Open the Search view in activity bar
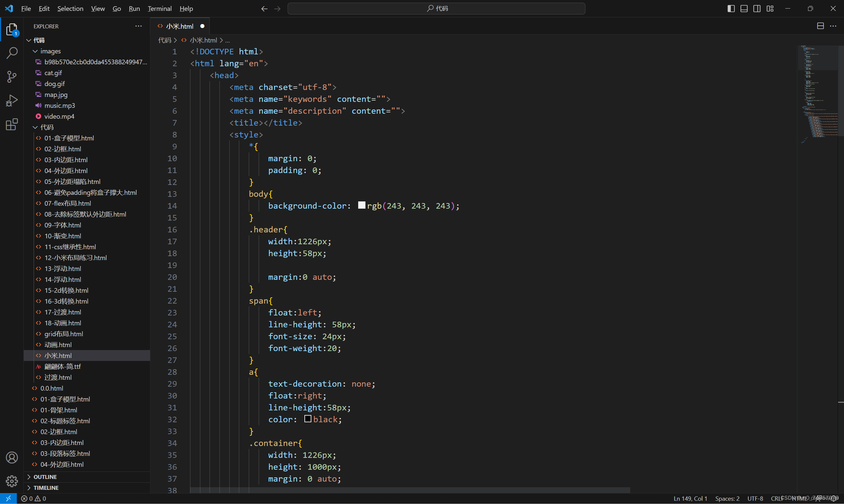The height and width of the screenshot is (504, 844). pos(12,53)
